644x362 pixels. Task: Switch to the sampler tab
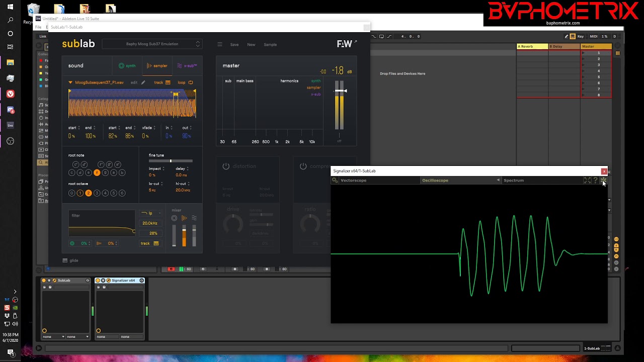coord(157,66)
